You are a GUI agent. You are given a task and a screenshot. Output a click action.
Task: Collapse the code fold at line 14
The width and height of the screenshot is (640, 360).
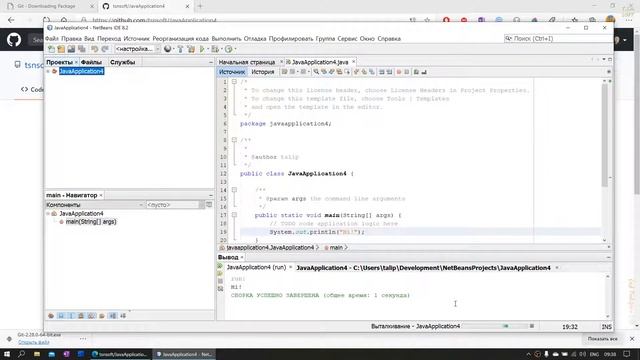tap(234, 190)
